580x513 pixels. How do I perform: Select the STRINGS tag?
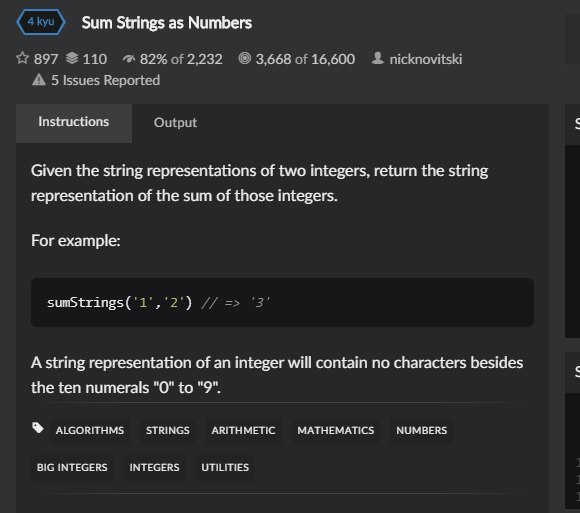(x=168, y=431)
